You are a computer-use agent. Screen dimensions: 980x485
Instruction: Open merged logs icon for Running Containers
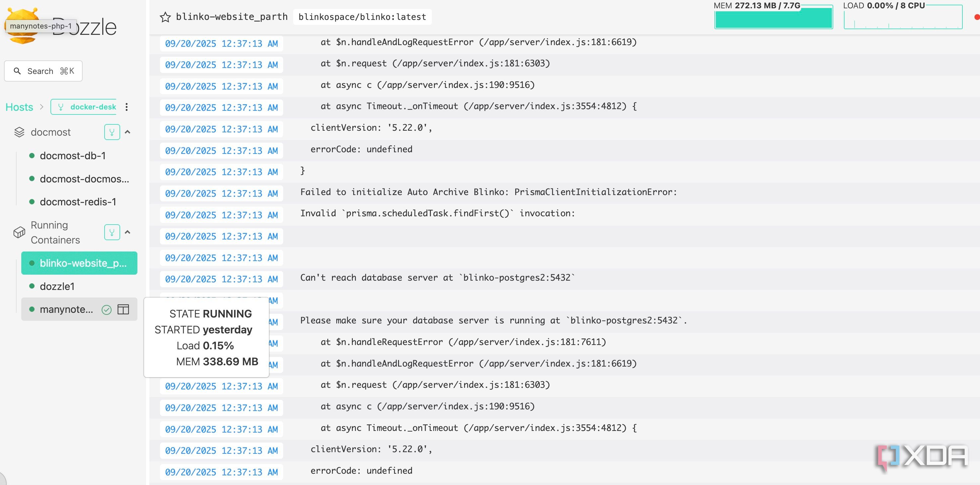click(x=112, y=232)
